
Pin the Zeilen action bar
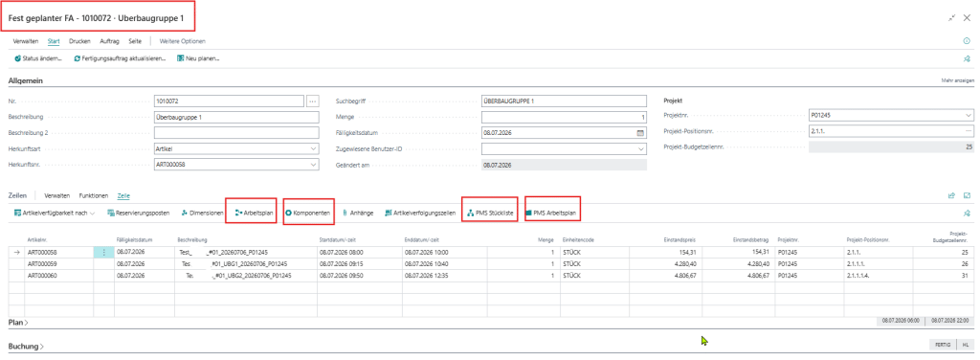[x=967, y=214]
